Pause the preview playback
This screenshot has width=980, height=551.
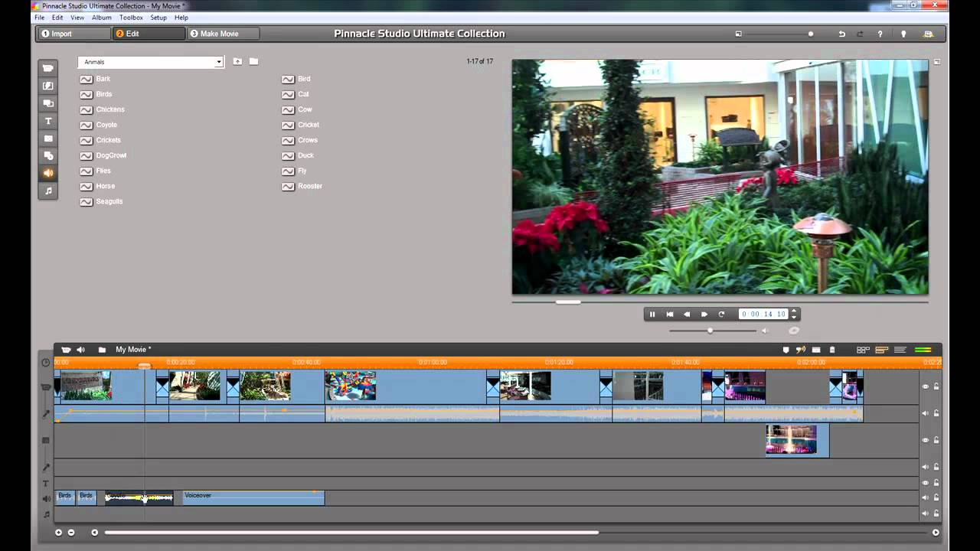[652, 314]
